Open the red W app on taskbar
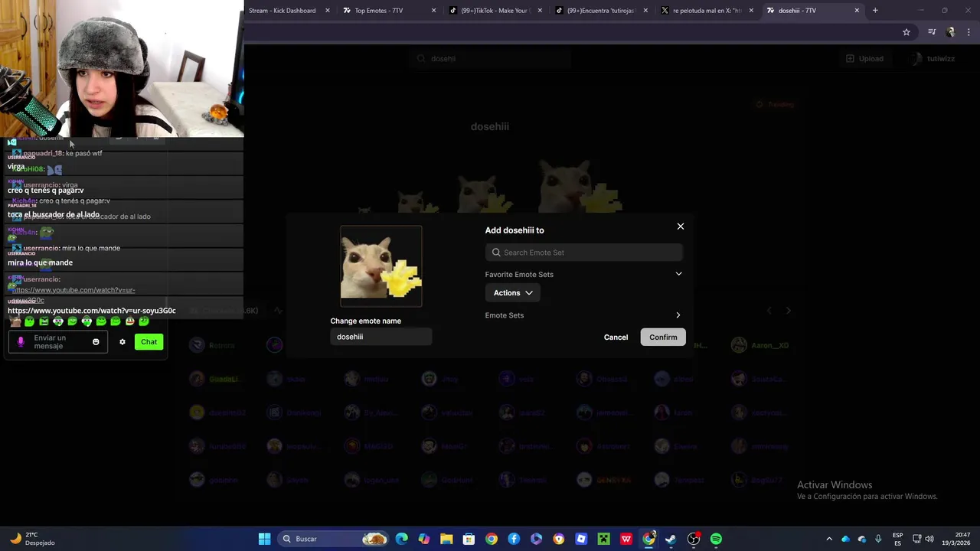Viewport: 980px width, 551px height. (x=626, y=539)
